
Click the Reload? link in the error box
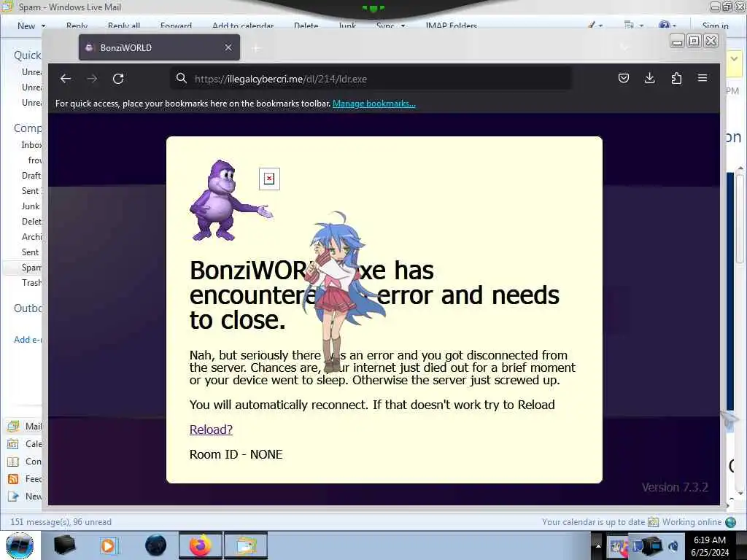point(211,429)
